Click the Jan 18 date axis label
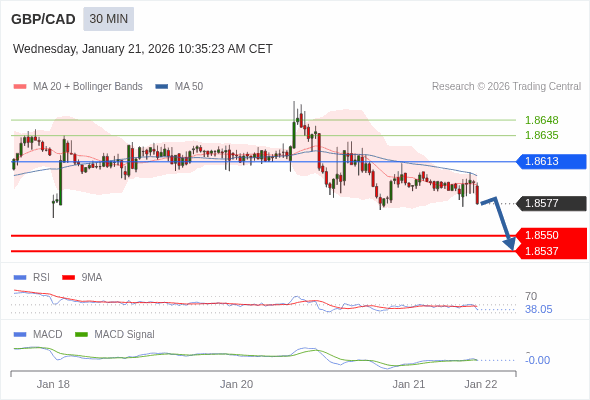 point(53,384)
